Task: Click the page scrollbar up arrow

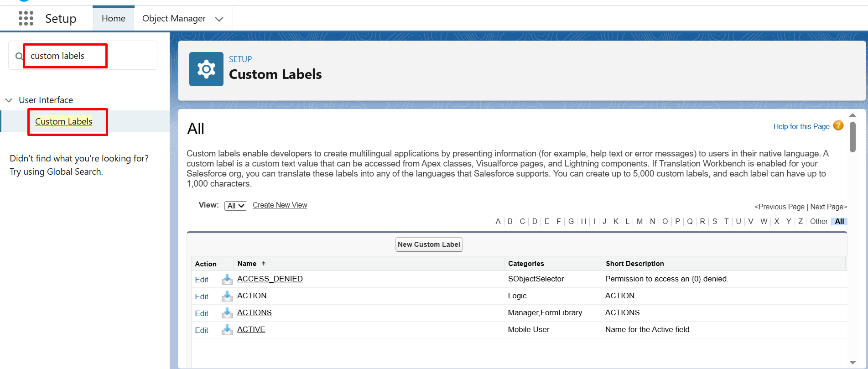Action: [852, 115]
